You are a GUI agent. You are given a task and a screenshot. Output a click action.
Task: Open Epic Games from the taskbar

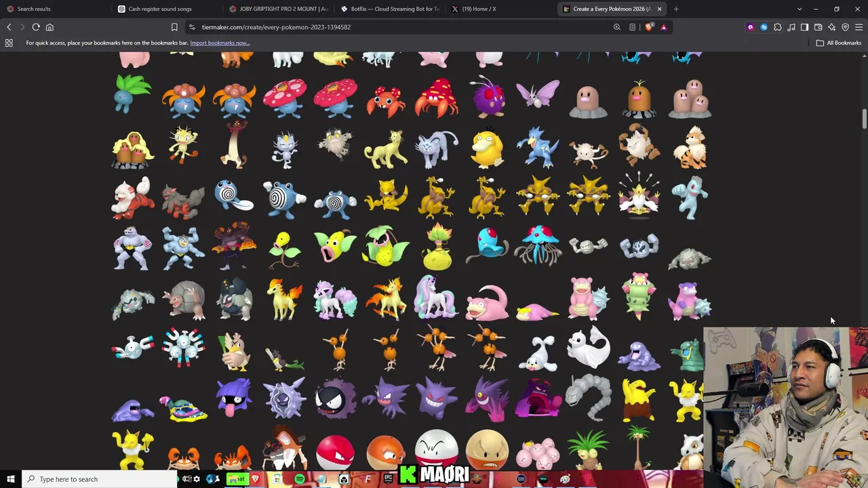tap(388, 479)
